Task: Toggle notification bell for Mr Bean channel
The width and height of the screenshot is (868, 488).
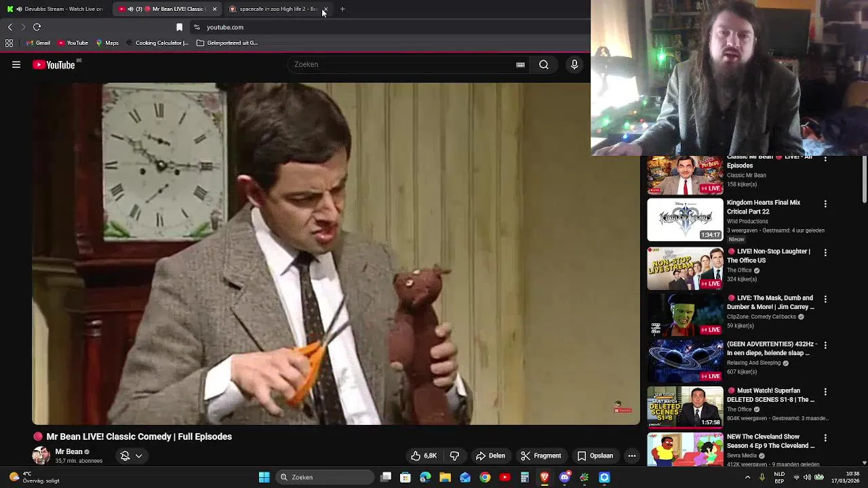Action: tap(125, 455)
